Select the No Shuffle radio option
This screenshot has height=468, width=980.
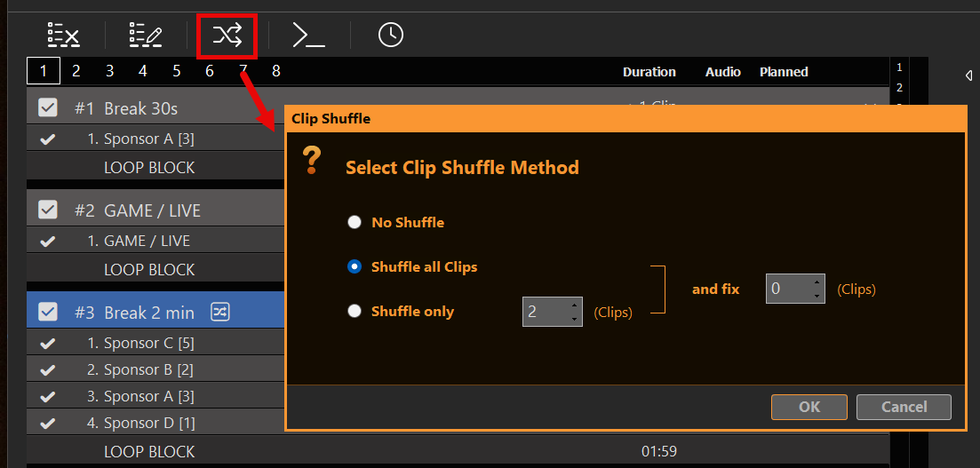355,222
